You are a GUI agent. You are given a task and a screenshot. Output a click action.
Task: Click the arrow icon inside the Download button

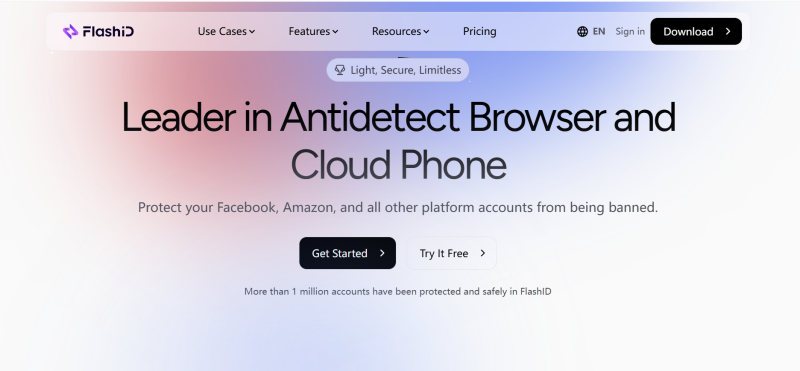(728, 32)
